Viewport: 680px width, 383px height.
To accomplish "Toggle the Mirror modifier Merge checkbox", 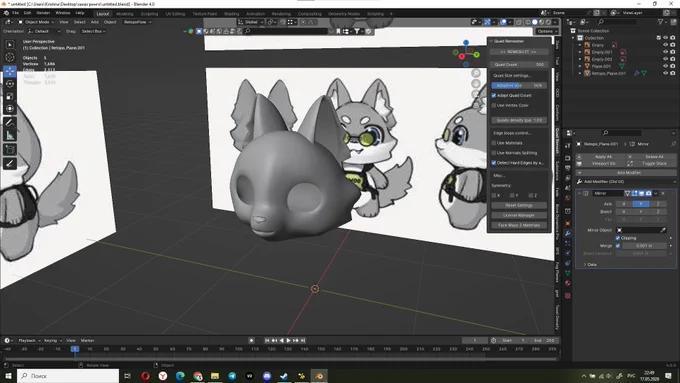I will coord(618,246).
